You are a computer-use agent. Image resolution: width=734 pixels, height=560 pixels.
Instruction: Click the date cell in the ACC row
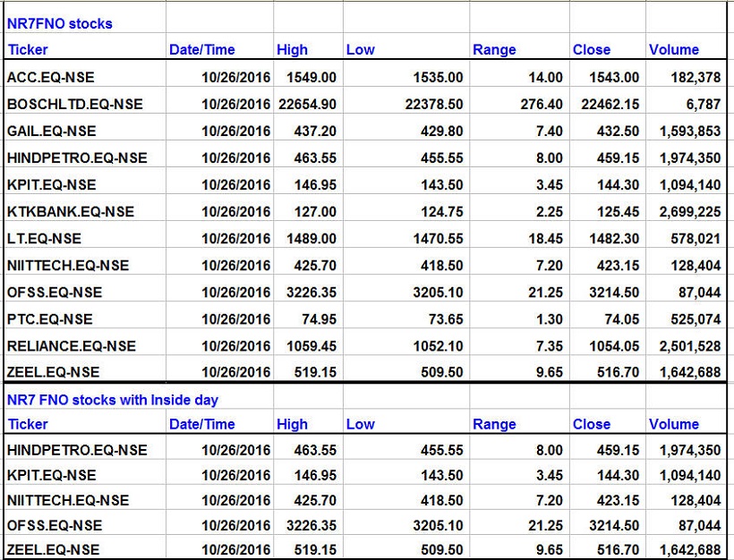[235, 78]
